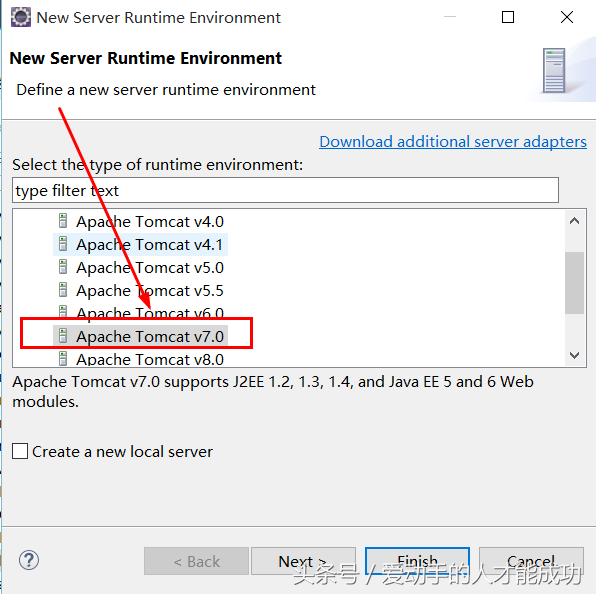Click the Eclipse icon in title bar

coord(21,17)
